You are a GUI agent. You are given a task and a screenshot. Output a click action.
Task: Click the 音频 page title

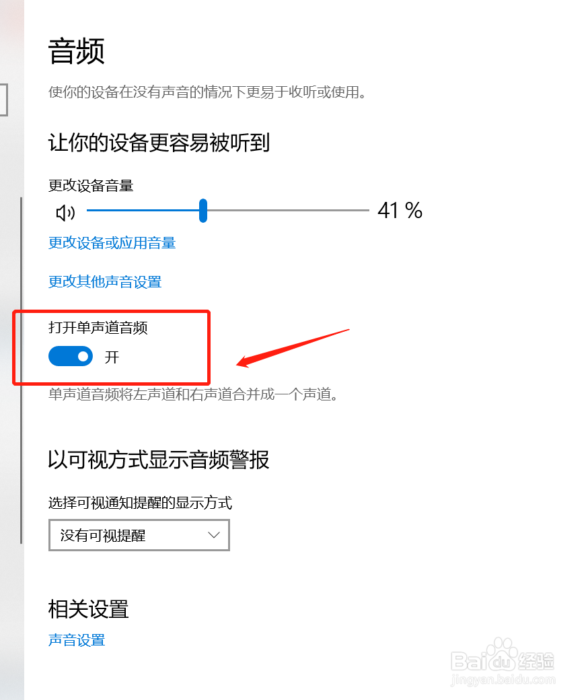[x=76, y=51]
